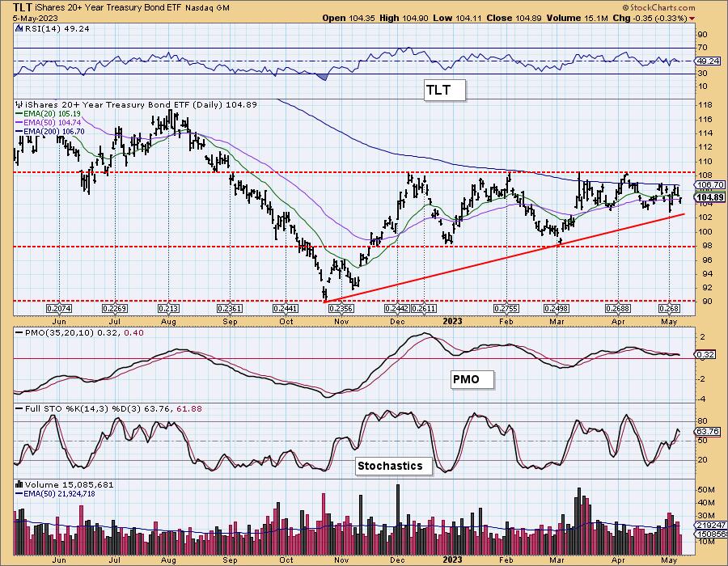Click the EMA(50) 104.74 legend entry
Viewport: 728px width, 566px height.
(x=53, y=122)
